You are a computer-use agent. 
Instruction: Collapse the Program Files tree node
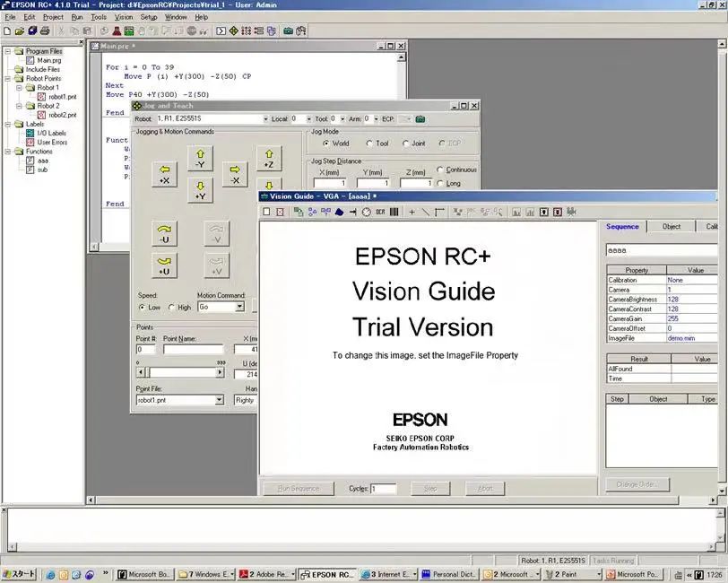(8, 51)
